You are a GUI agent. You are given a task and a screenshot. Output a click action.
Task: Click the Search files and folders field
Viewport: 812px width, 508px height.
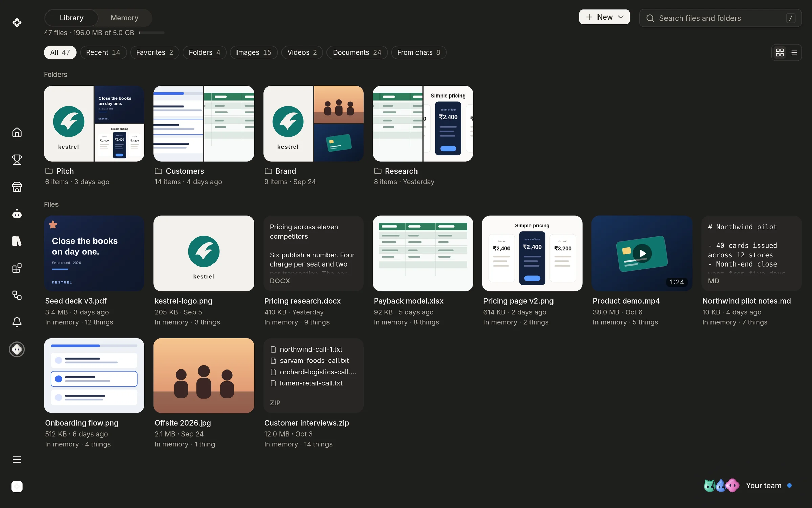click(x=720, y=18)
